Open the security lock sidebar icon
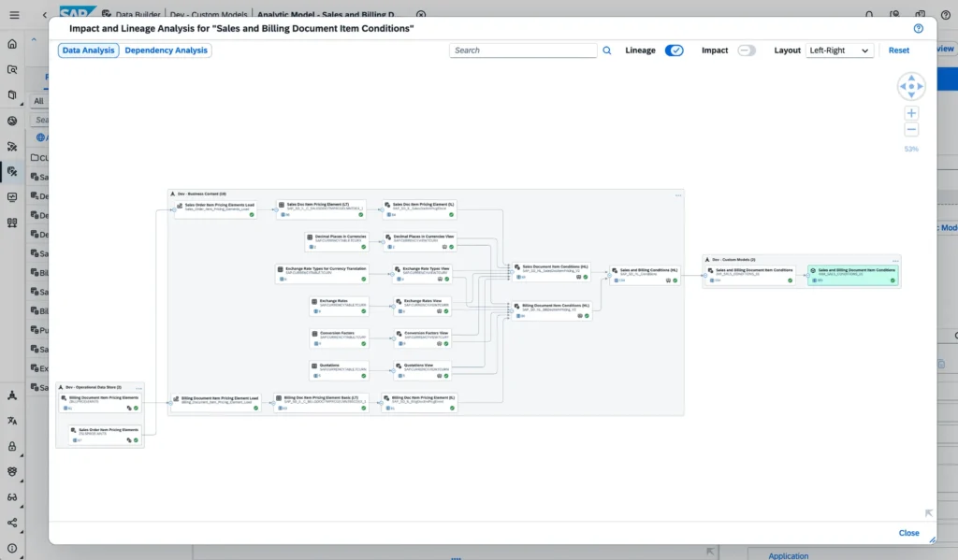This screenshot has height=560, width=958. pos(12,447)
